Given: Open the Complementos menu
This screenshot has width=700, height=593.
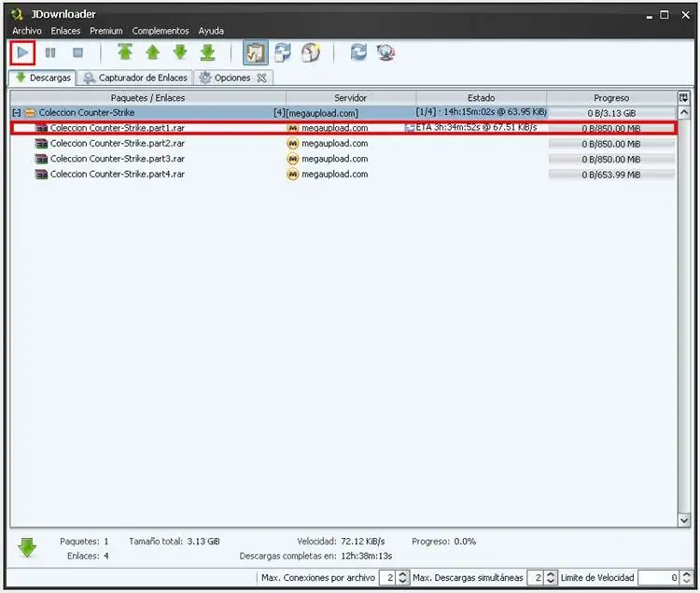Looking at the screenshot, I should (x=161, y=31).
